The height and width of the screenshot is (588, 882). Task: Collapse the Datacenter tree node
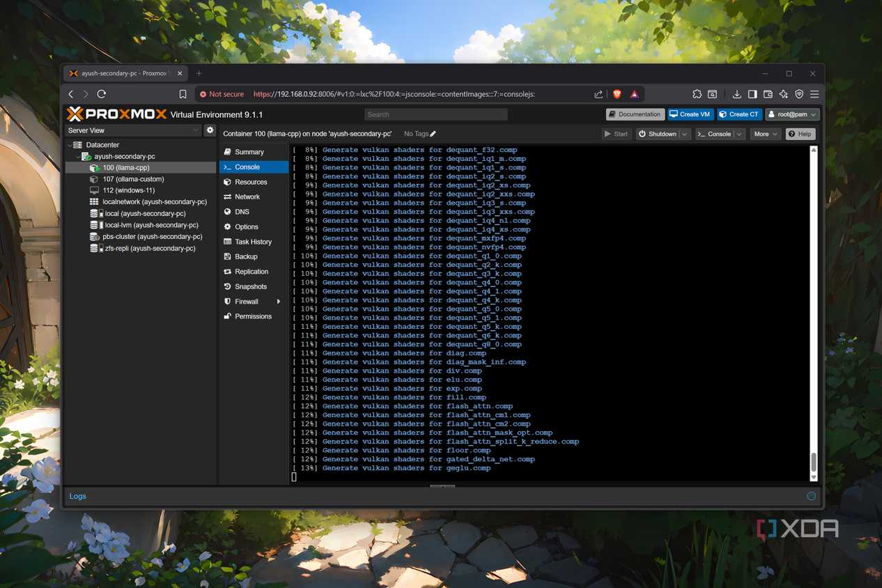click(70, 145)
